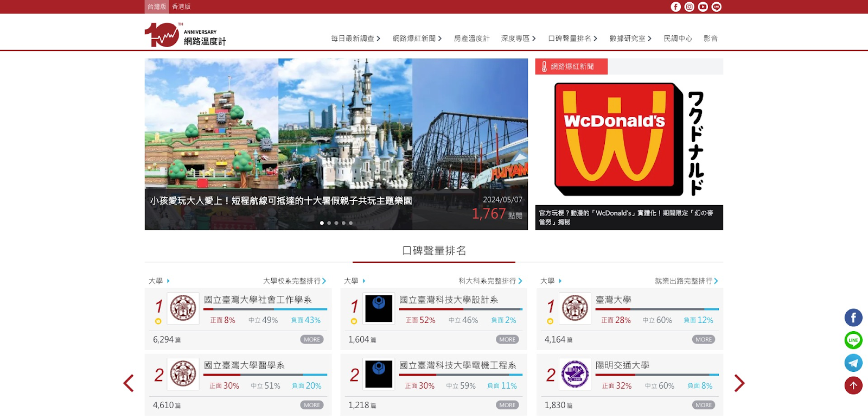This screenshot has height=418, width=868.
Task: Open the WcDonald's news image
Action: [x=629, y=140]
